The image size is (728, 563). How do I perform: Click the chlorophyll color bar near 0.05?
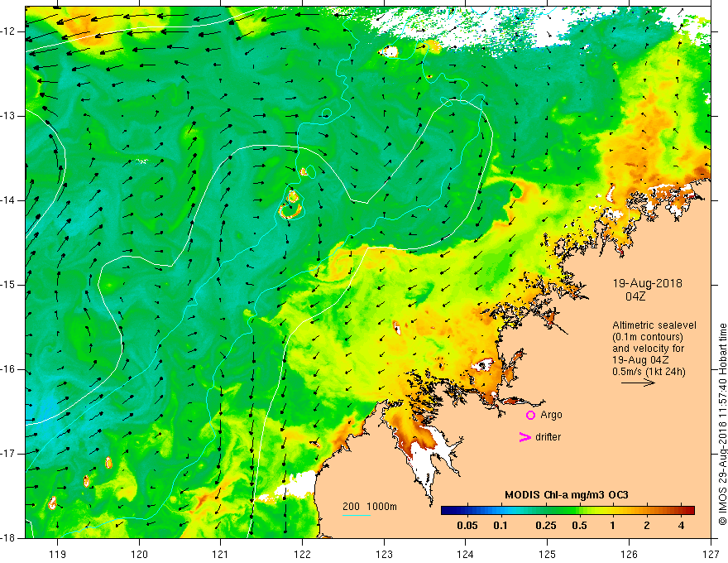point(467,511)
